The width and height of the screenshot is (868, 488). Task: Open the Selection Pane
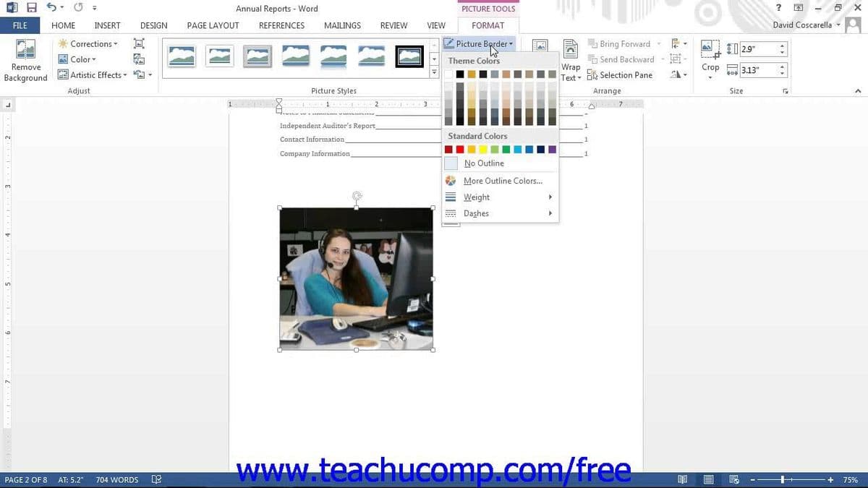click(620, 75)
